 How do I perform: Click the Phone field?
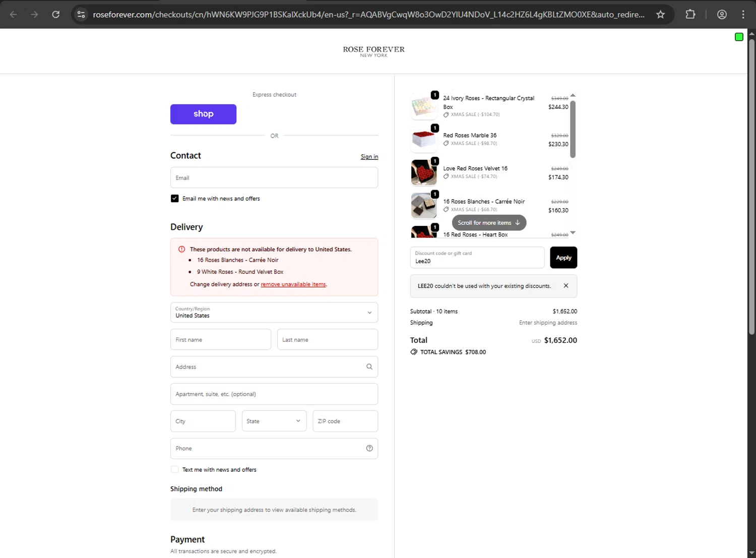click(x=274, y=448)
